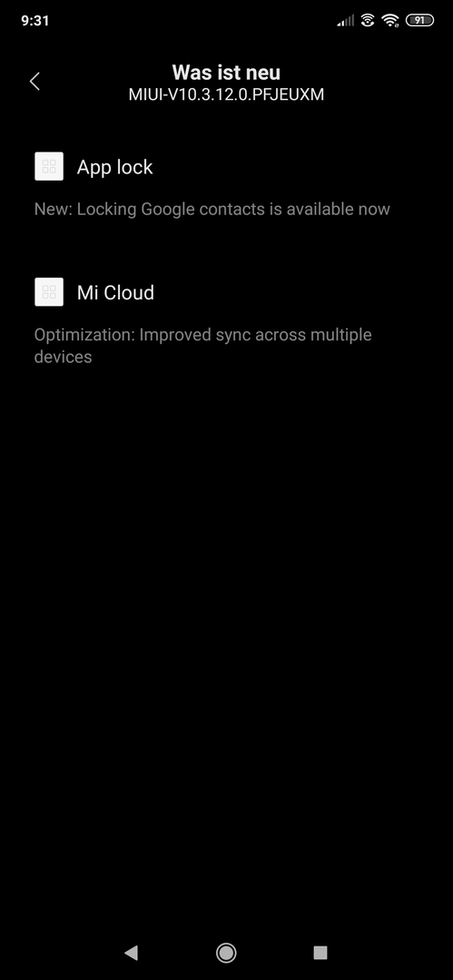Tap the word "Optimization" in Mi Cloud note
This screenshot has height=980, width=453.
pyautogui.click(x=83, y=335)
